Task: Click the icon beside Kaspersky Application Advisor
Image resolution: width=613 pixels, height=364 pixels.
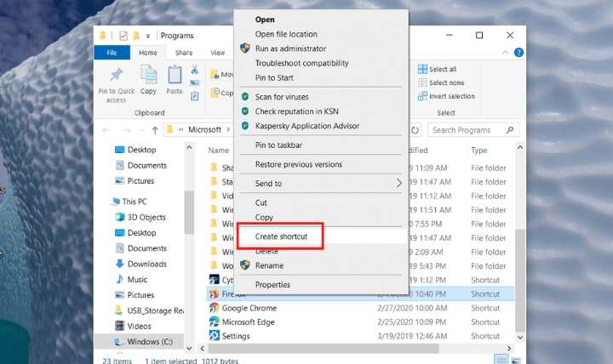Action: [245, 125]
